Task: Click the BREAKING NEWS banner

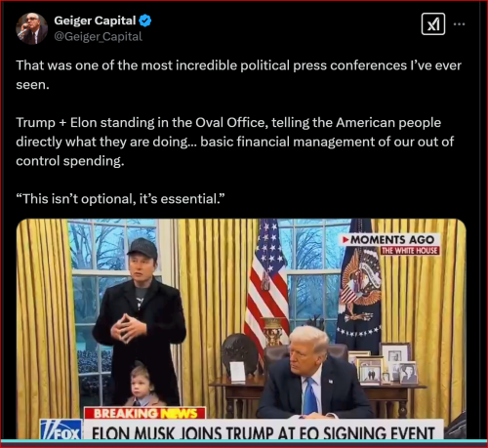Action: click(x=144, y=413)
